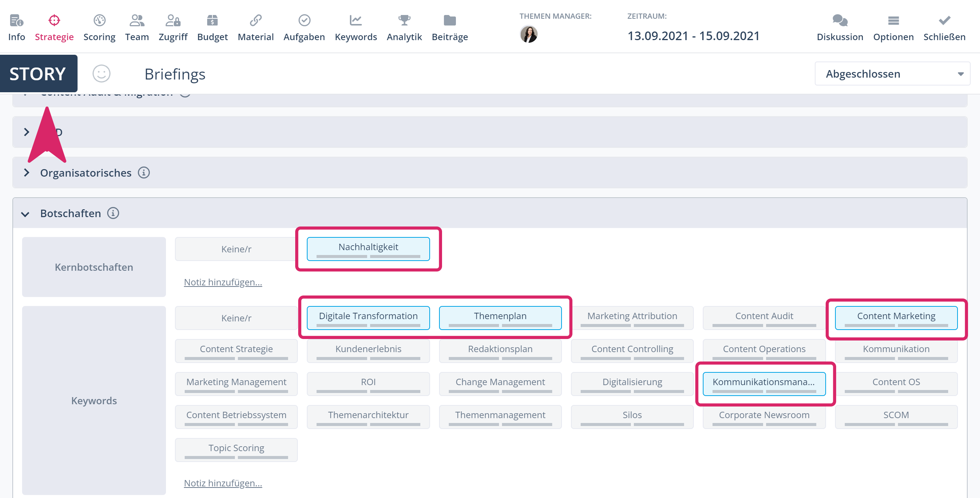Click the Themen Manager avatar photo
The image size is (980, 498).
[529, 34]
